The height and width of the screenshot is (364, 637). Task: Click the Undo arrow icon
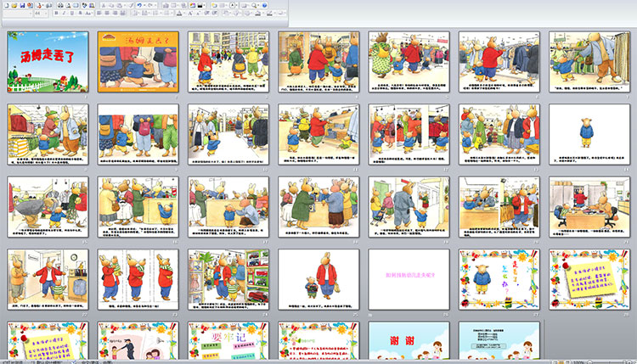coord(139,6)
